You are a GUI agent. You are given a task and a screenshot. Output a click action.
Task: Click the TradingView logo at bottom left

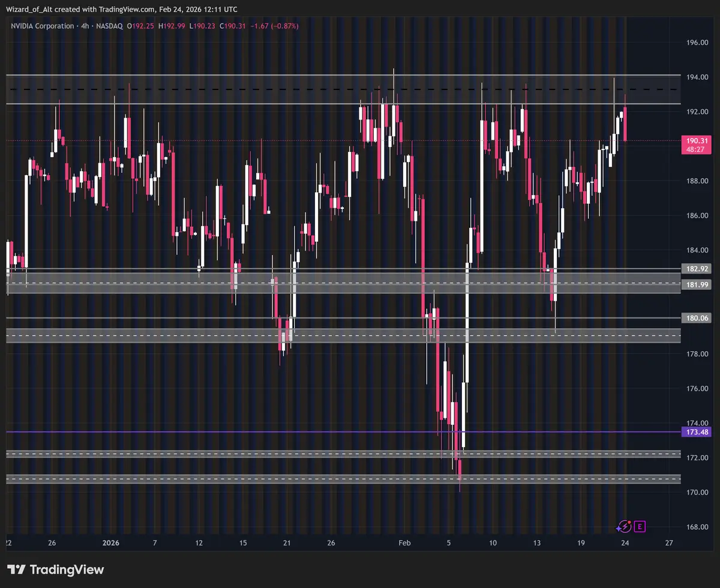[x=56, y=569]
